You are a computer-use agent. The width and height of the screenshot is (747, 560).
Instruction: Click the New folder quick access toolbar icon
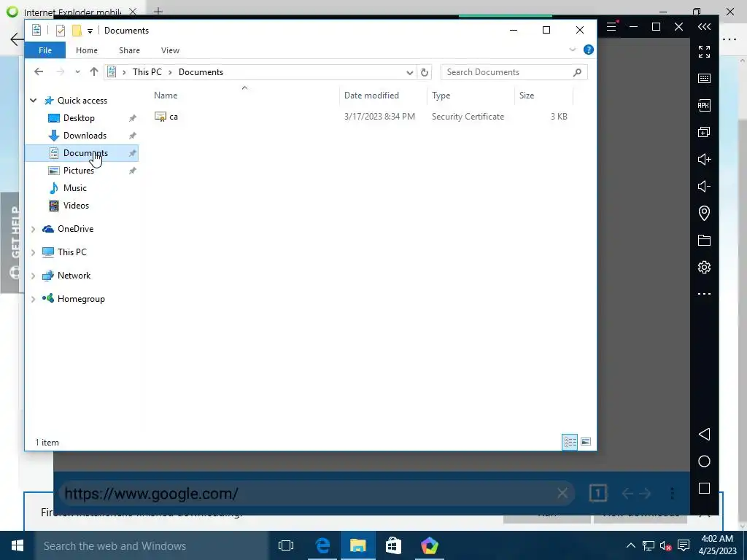tap(77, 31)
